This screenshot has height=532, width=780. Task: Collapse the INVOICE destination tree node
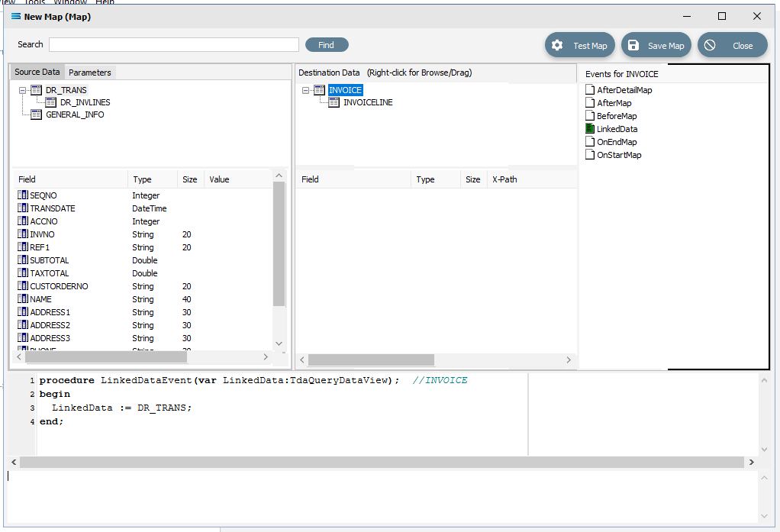pos(305,91)
